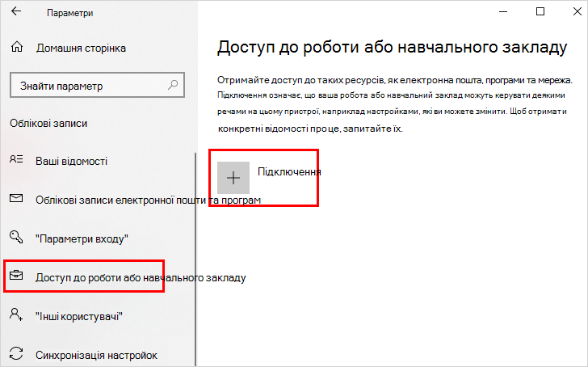Viewport: 588px width, 367px height.
Task: Open the home icon next to Домашня сторінка
Action: click(17, 47)
